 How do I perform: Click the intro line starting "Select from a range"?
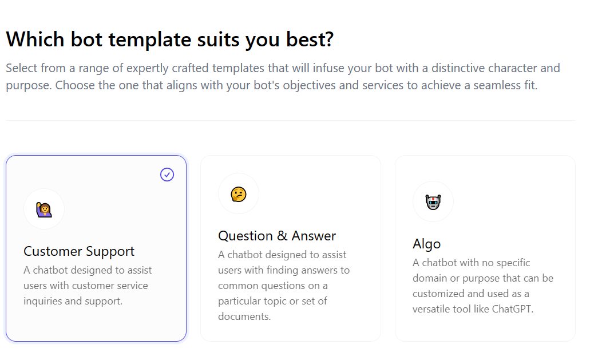tap(283, 69)
